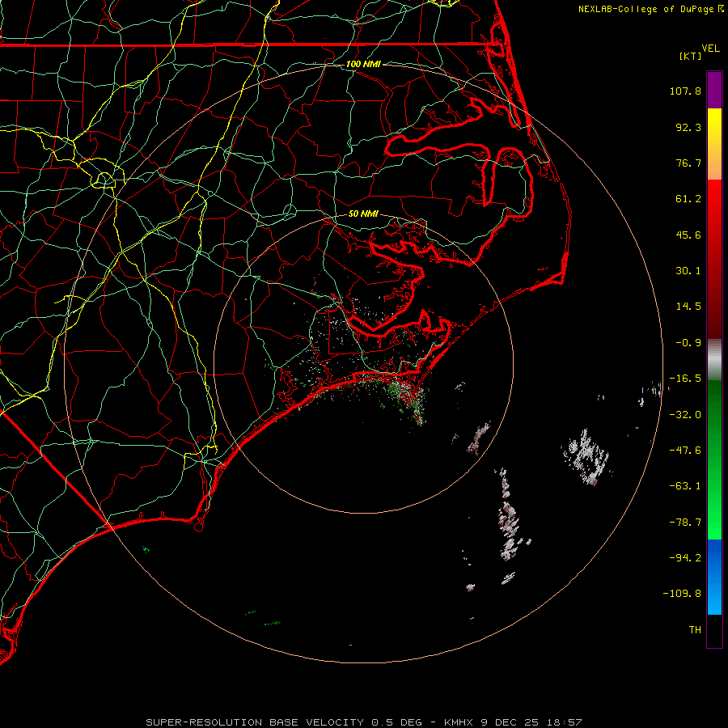Click the 100 NMI range ring label

pyautogui.click(x=363, y=64)
